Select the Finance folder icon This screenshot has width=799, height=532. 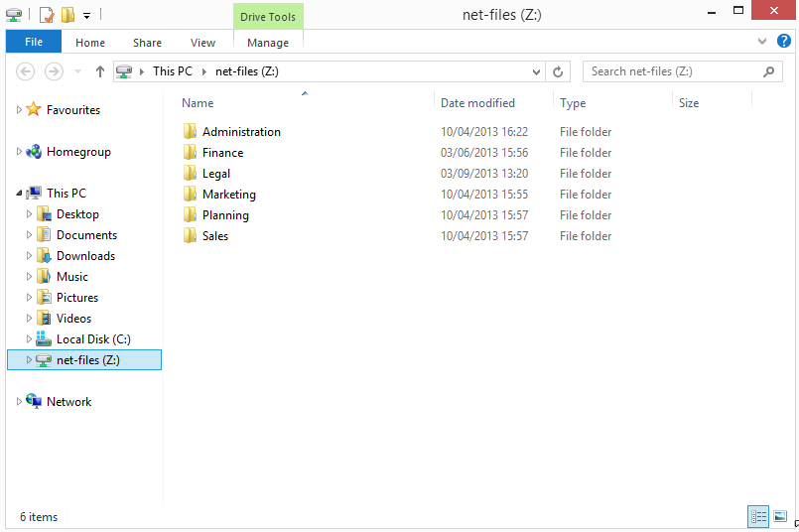point(190,153)
